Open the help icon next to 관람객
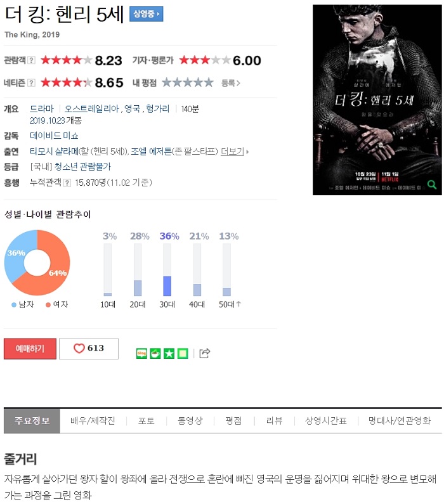 (x=31, y=60)
